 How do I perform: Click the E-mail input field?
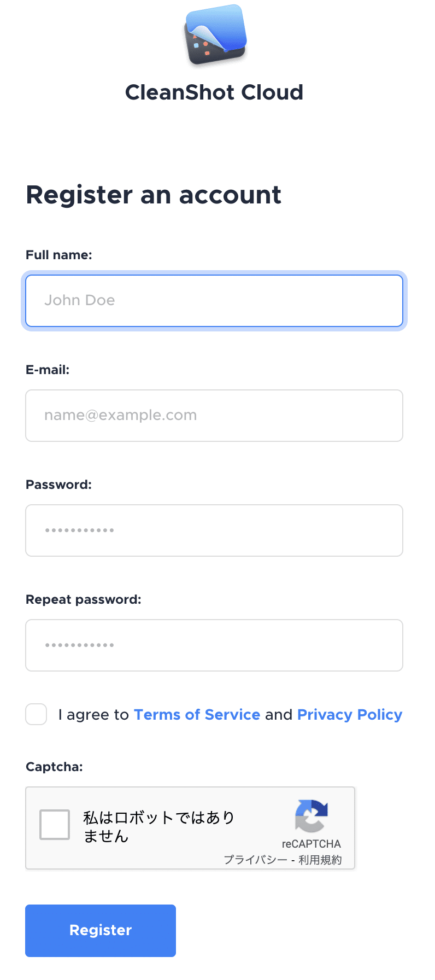(x=214, y=416)
